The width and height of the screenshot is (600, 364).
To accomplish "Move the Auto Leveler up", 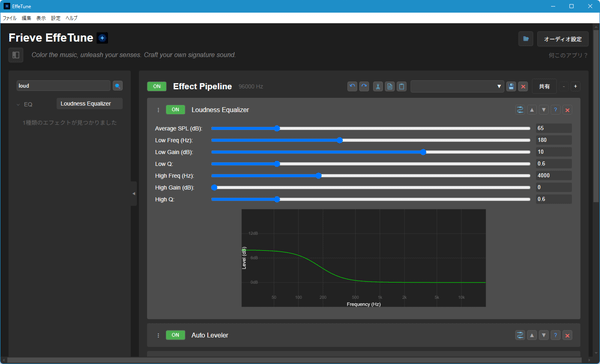I will [532, 335].
